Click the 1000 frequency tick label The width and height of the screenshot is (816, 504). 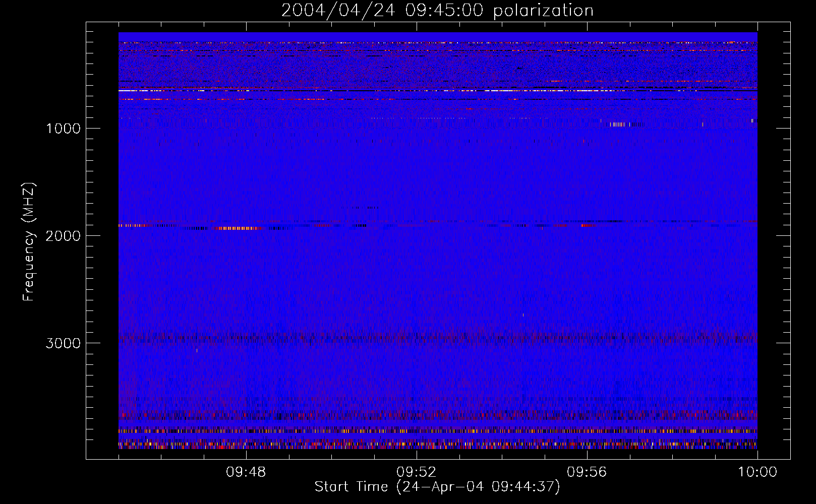pos(63,129)
